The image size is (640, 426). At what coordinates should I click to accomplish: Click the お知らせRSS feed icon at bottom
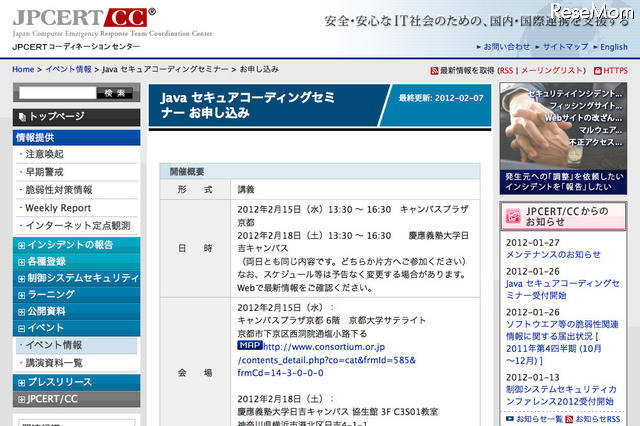click(569, 419)
